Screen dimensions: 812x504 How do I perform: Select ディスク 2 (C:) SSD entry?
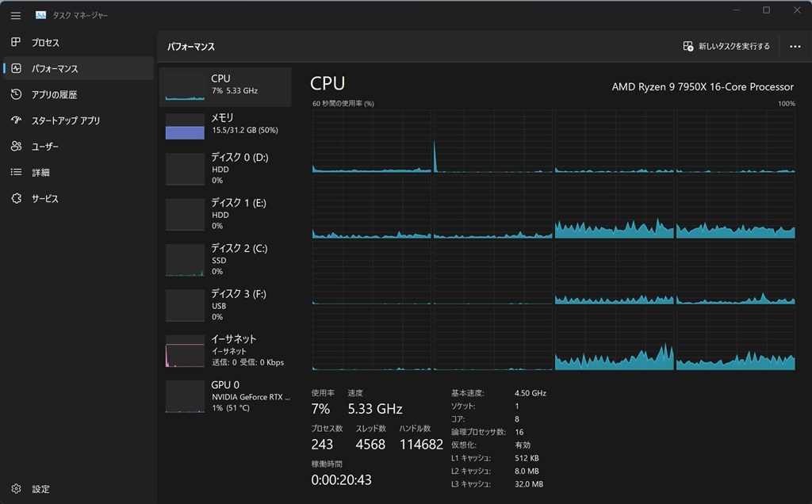225,259
